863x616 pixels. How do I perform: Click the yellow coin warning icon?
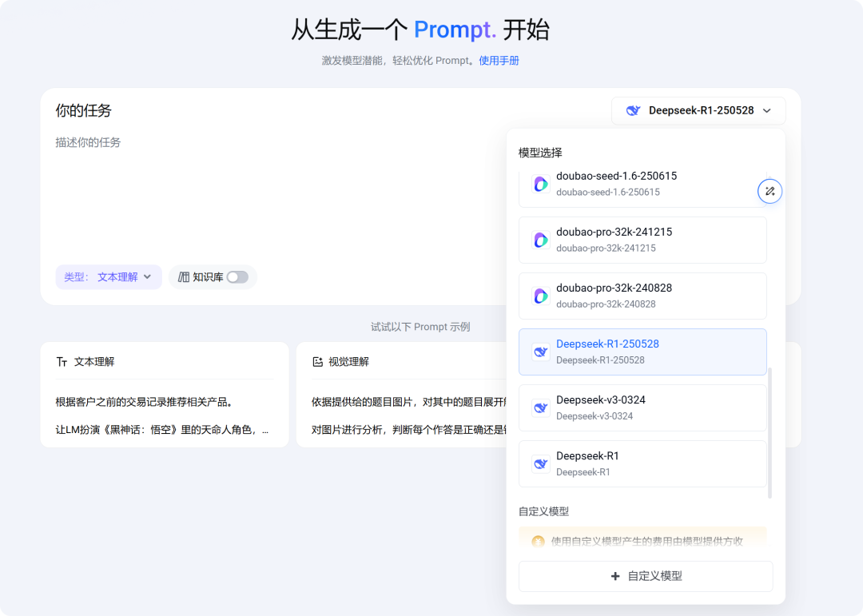click(x=538, y=542)
